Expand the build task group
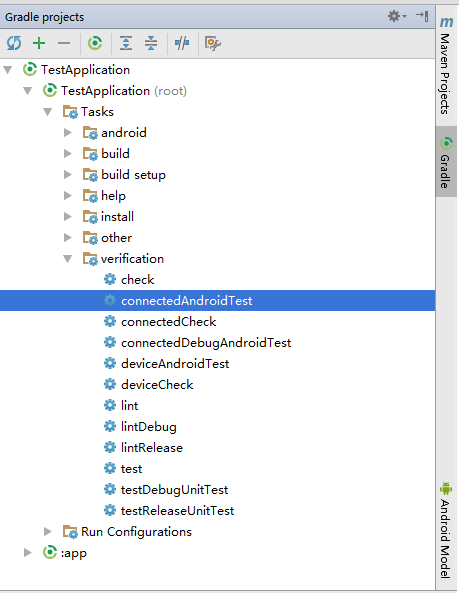The height and width of the screenshot is (595, 459). click(x=68, y=154)
